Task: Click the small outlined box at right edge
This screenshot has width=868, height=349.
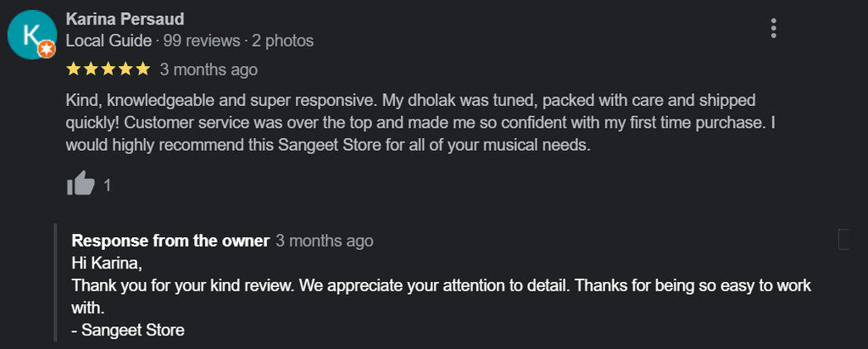Action: [x=843, y=240]
